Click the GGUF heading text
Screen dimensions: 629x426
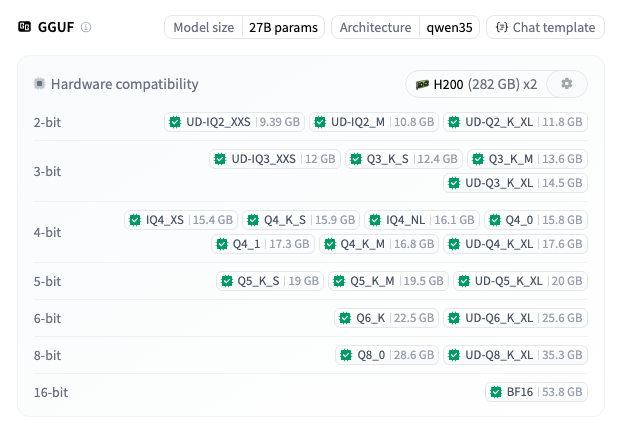[x=56, y=27]
